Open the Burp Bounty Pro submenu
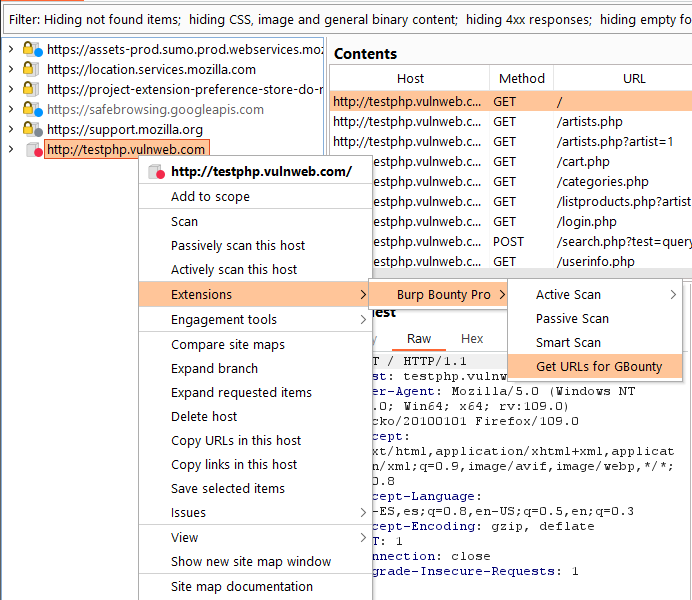 click(x=438, y=294)
